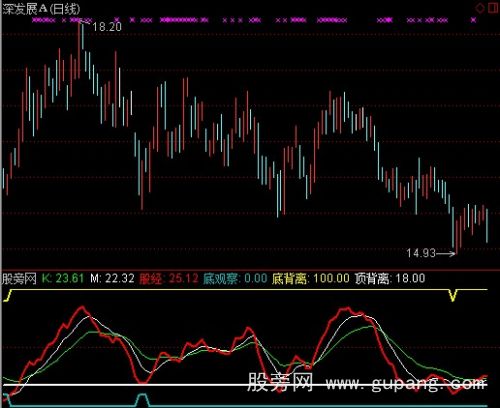This screenshot has height=408, width=500.
Task: Click the 18.20 high price label
Action: tap(107, 27)
